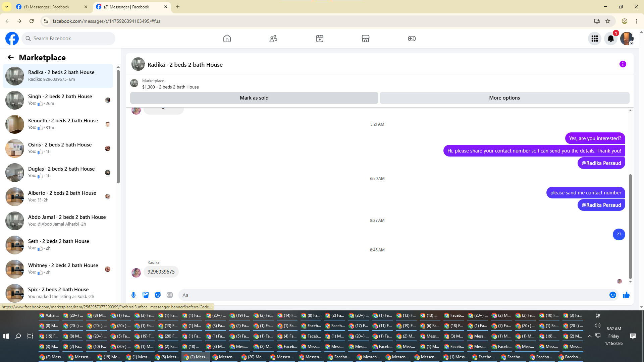Image resolution: width=644 pixels, height=362 pixels.
Task: Send a thumbs-up like
Action: point(626,295)
